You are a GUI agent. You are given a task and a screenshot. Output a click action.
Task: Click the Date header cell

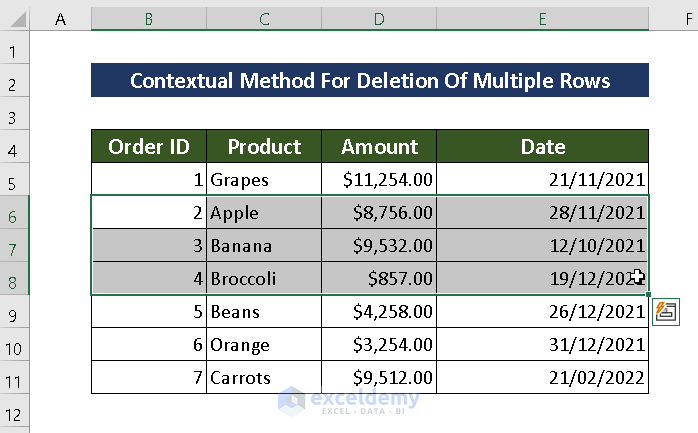pyautogui.click(x=542, y=146)
